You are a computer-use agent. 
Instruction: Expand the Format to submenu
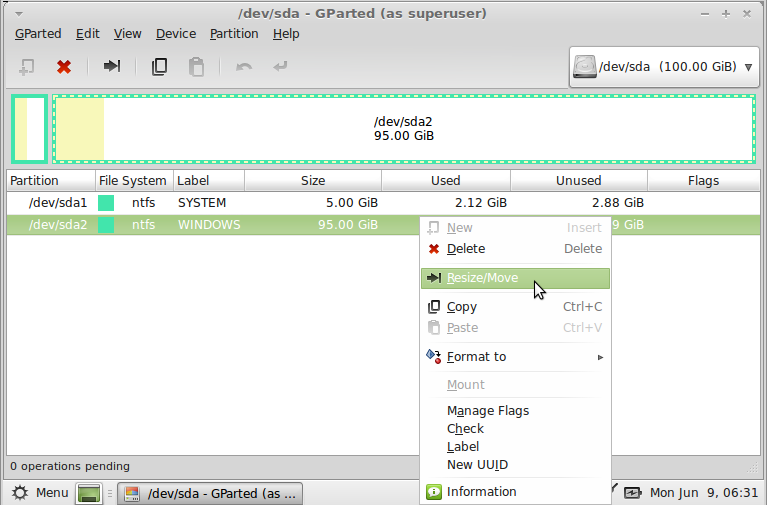515,357
